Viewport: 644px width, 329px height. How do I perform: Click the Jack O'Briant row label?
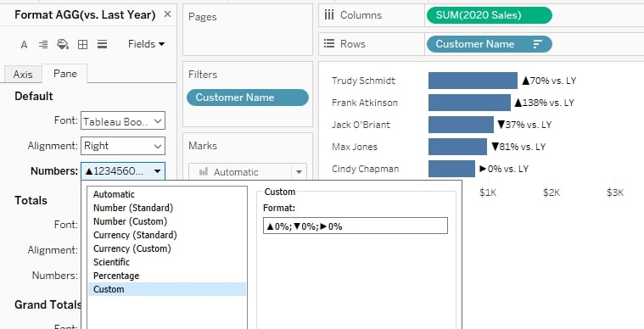click(361, 125)
